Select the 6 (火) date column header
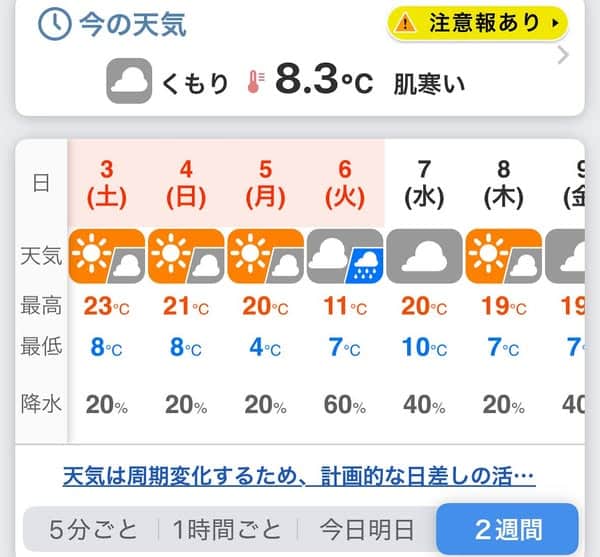 coord(345,184)
